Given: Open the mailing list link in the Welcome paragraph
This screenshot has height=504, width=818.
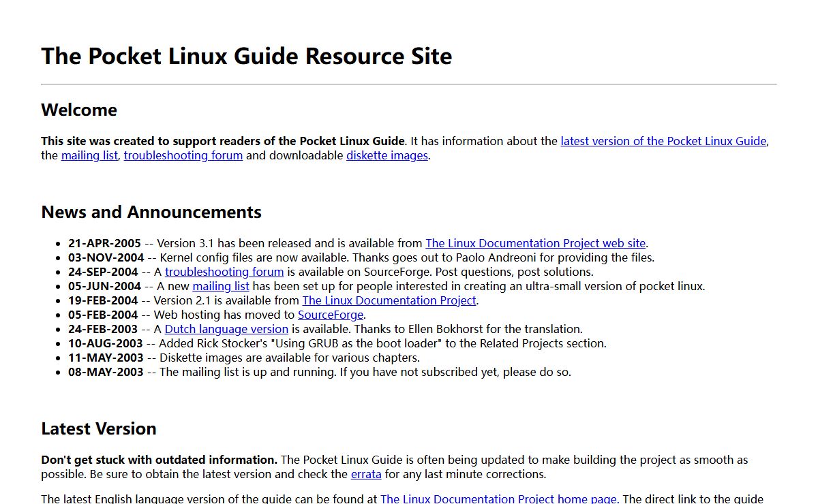Looking at the screenshot, I should point(90,155).
